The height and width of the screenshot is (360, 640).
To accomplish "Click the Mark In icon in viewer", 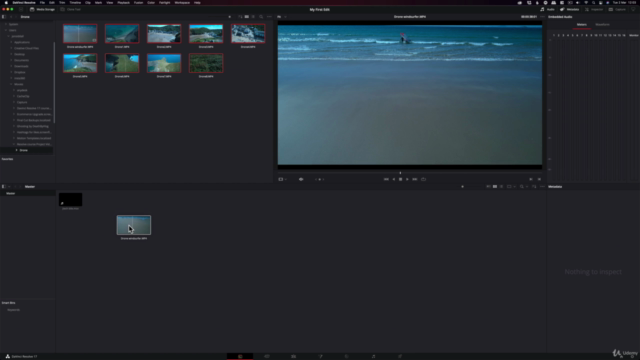I will [x=531, y=179].
